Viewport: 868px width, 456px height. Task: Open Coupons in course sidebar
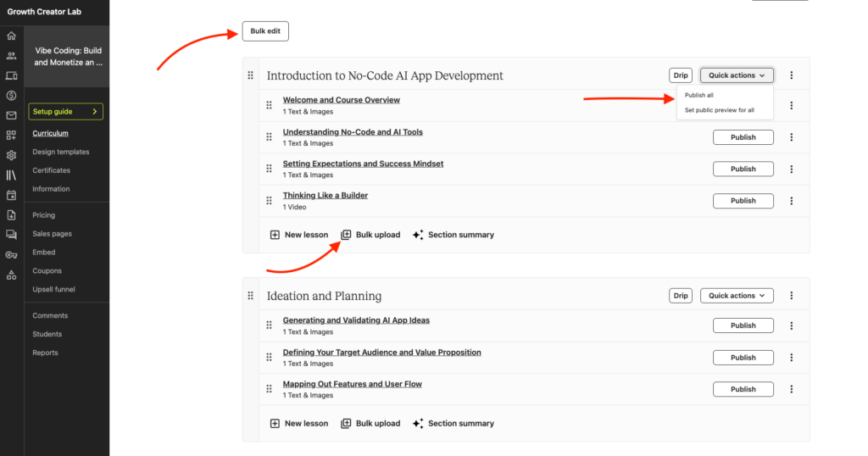[x=47, y=270]
